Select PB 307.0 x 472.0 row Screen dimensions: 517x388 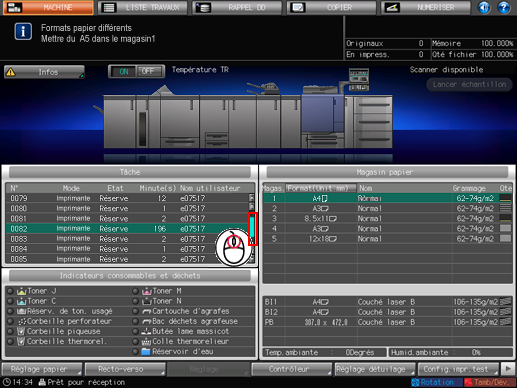387,322
